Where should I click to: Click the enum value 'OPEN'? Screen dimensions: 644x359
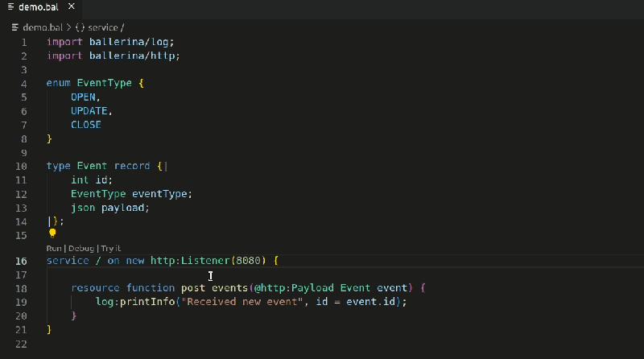tap(83, 97)
